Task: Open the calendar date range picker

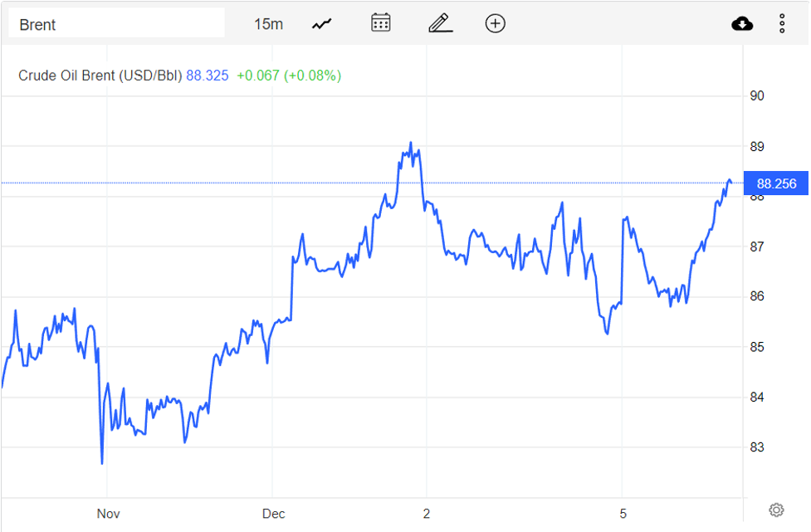Action: tap(381, 23)
